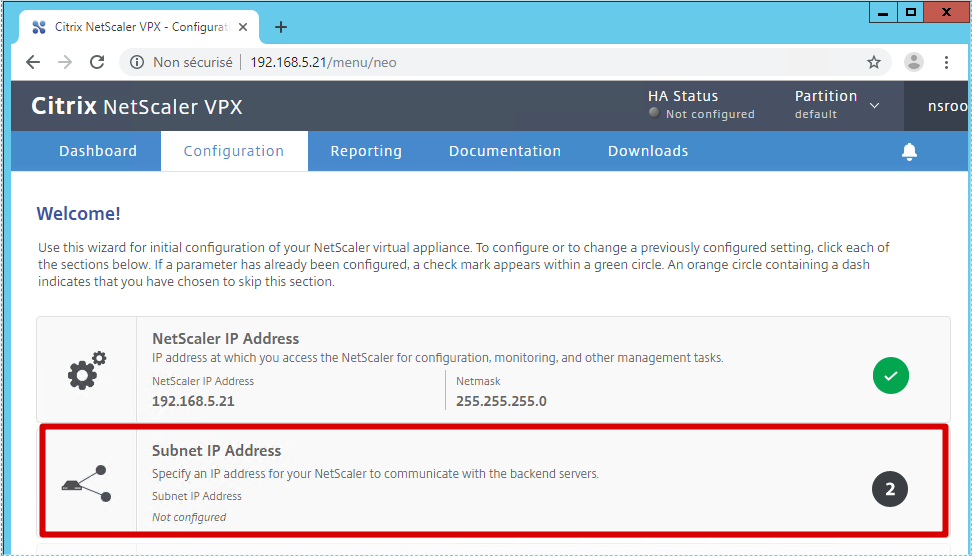Click the browser forward arrow
Image resolution: width=972 pixels, height=556 pixels.
tap(65, 62)
